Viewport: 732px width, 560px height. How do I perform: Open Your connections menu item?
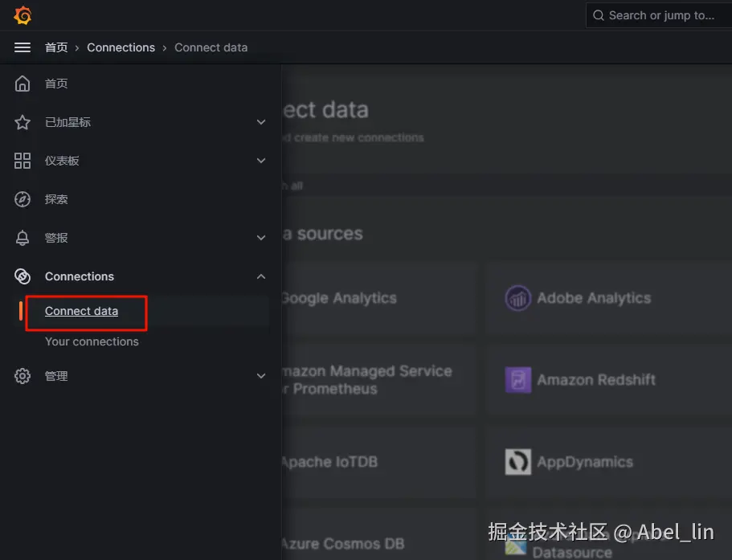[x=92, y=341]
